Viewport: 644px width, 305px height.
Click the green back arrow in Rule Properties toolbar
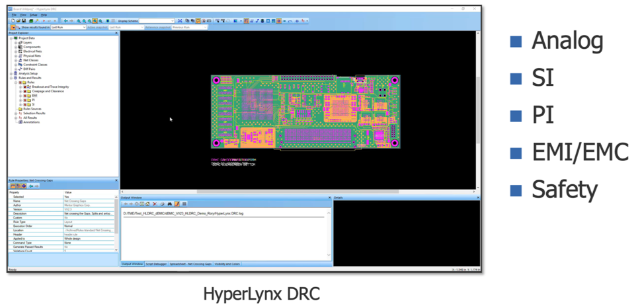[31, 186]
